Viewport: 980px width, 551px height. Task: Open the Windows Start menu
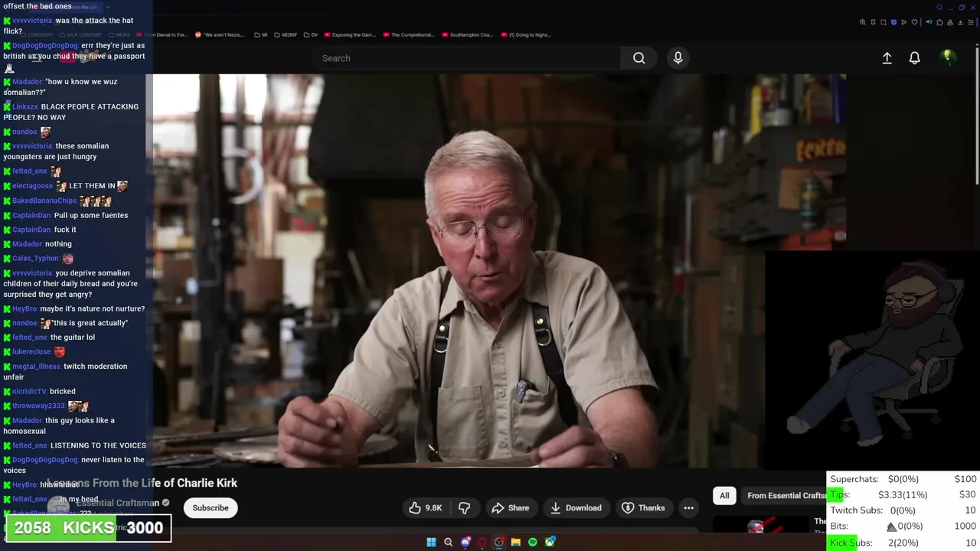pos(431,543)
